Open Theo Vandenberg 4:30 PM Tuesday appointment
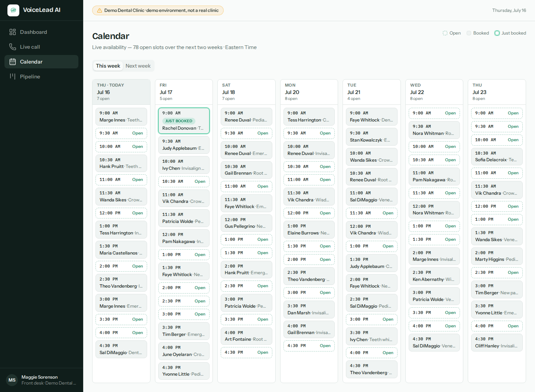Image resolution: width=535 pixels, height=392 pixels. (372, 369)
